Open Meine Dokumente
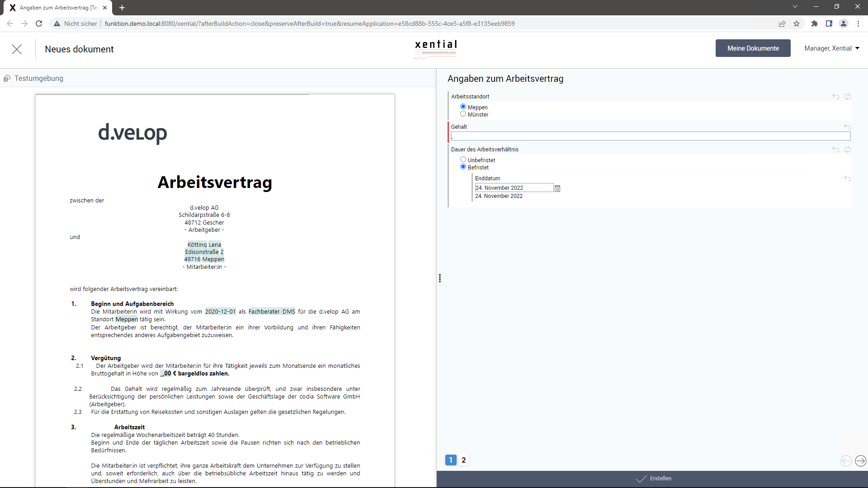Screen dimensions: 868x488 tap(753, 48)
